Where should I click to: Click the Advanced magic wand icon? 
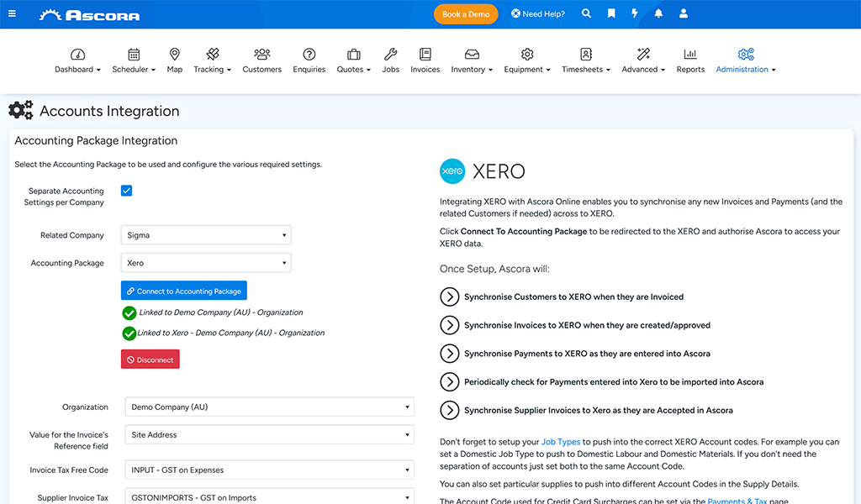[643, 55]
